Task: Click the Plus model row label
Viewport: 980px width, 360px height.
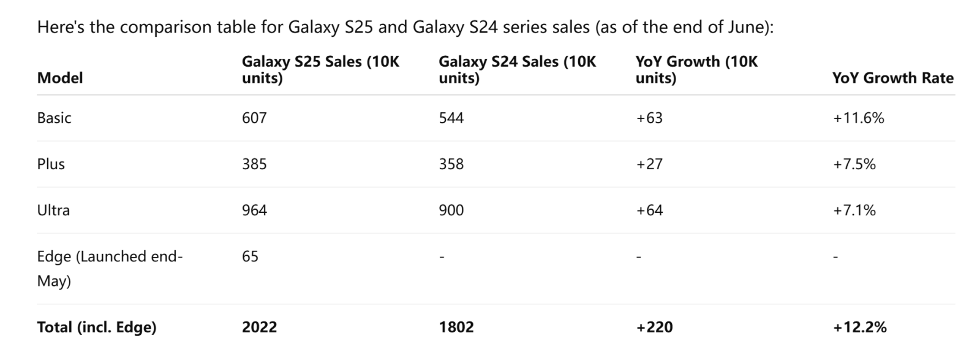Action: [51, 164]
